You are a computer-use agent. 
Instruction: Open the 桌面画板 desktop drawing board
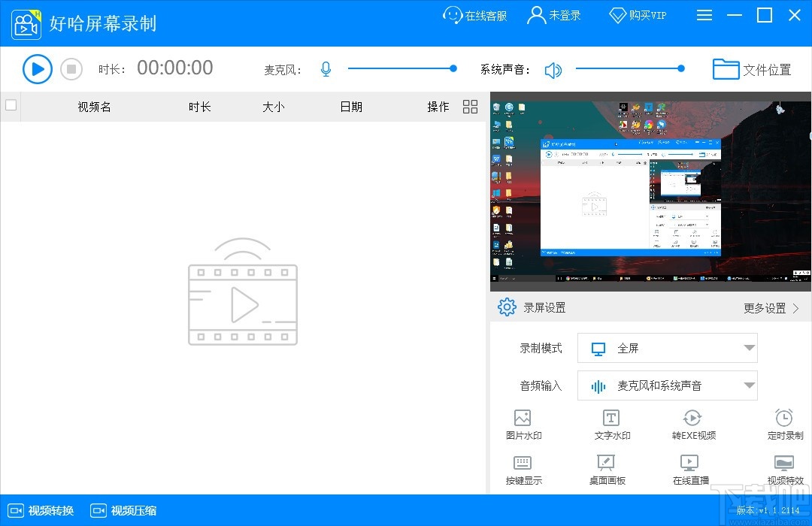607,470
